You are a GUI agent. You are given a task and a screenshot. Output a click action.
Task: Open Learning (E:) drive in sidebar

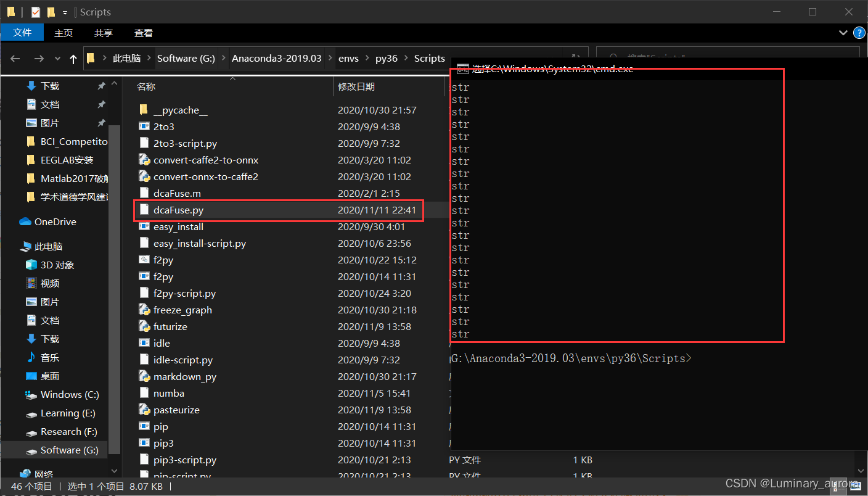coord(68,413)
